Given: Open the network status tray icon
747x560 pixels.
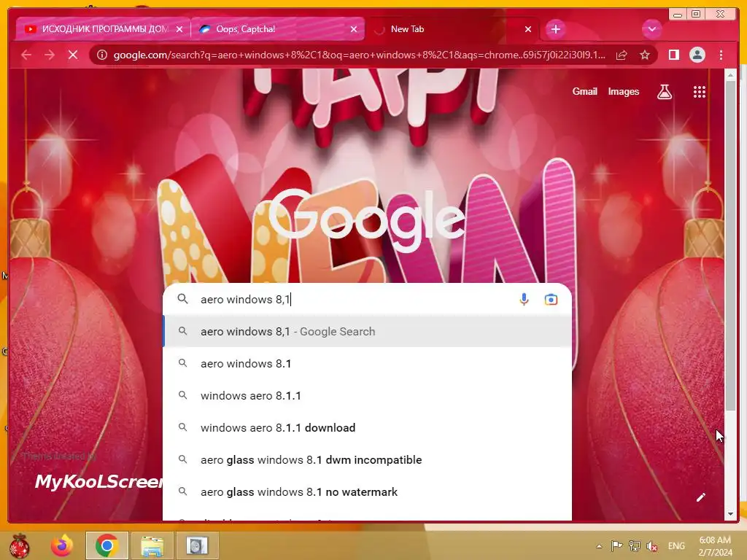Looking at the screenshot, I should click(x=634, y=546).
